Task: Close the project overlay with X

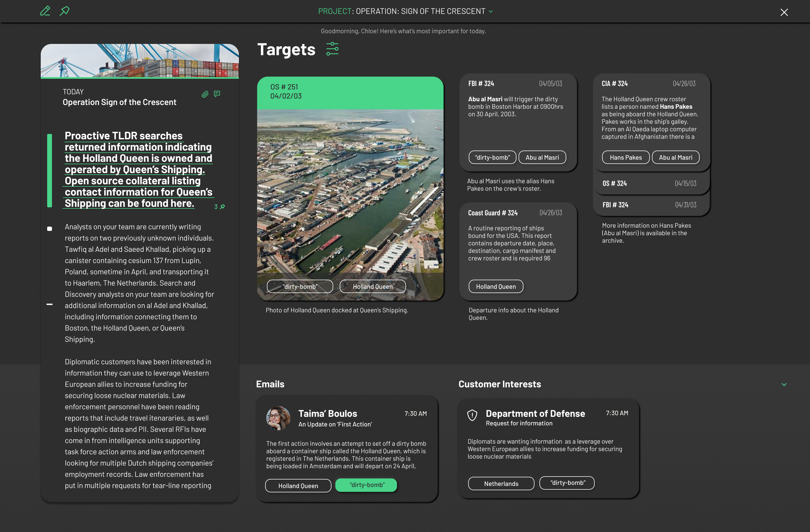Action: 784,12
